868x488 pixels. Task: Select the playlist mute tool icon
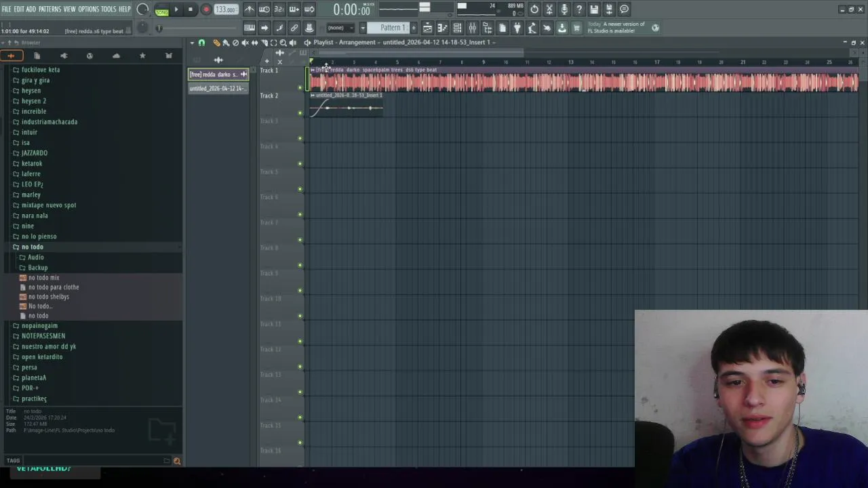(x=245, y=43)
